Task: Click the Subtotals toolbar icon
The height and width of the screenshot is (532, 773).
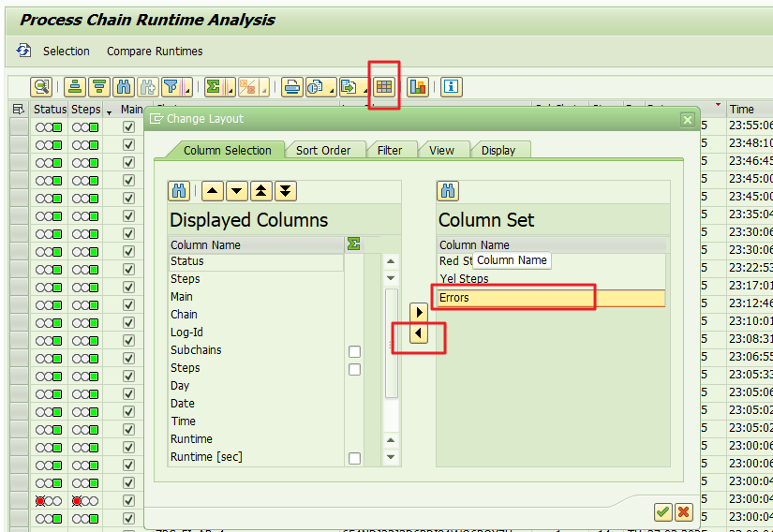Action: (247, 87)
